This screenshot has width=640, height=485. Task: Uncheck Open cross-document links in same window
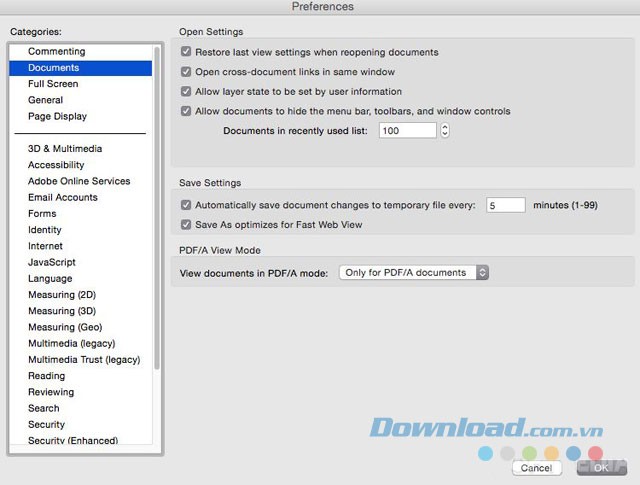pos(186,72)
